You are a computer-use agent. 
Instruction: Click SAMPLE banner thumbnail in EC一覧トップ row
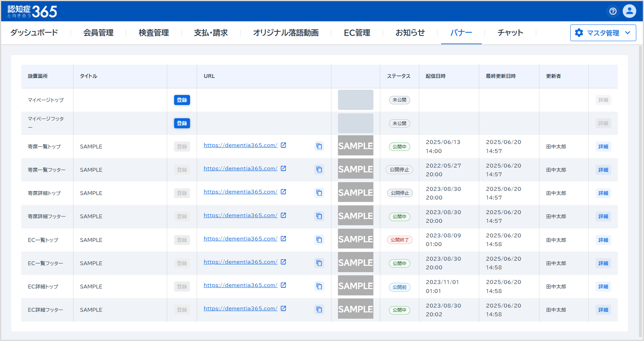tap(355, 239)
